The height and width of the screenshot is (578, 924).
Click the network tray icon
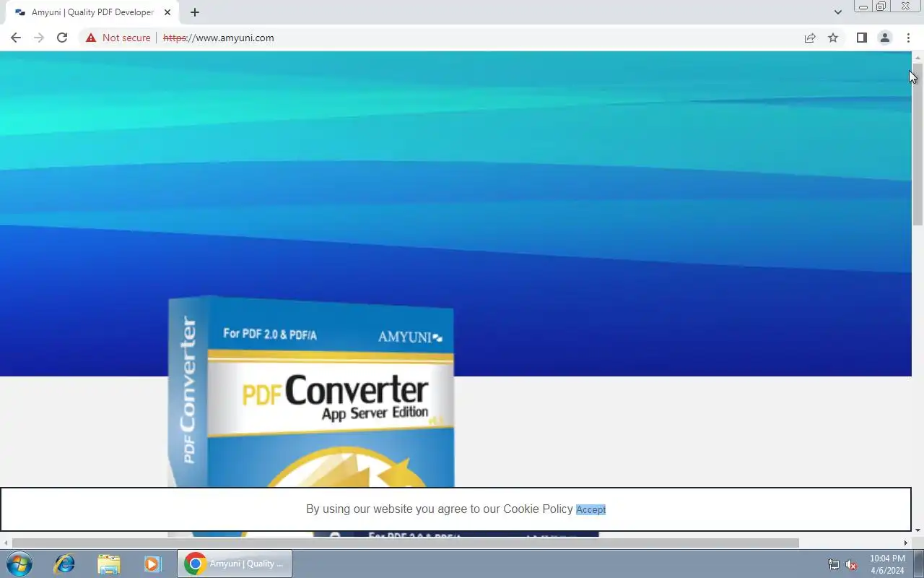tap(834, 564)
